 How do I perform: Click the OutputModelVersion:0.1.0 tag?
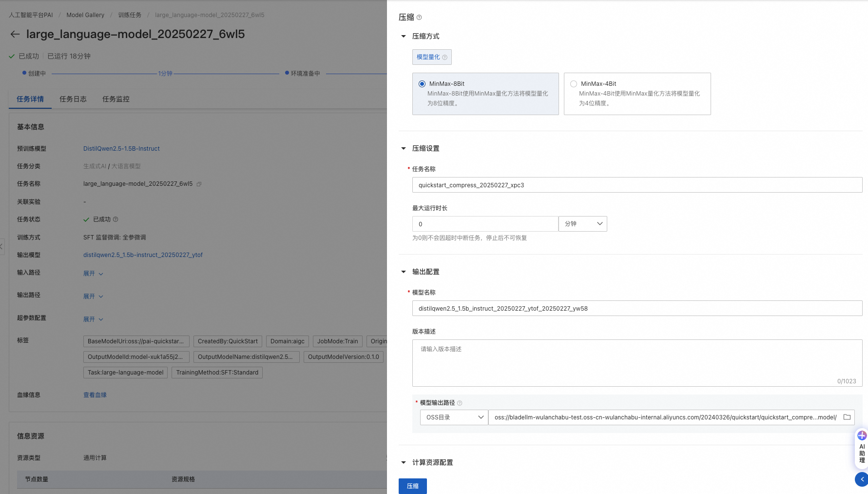[344, 357]
